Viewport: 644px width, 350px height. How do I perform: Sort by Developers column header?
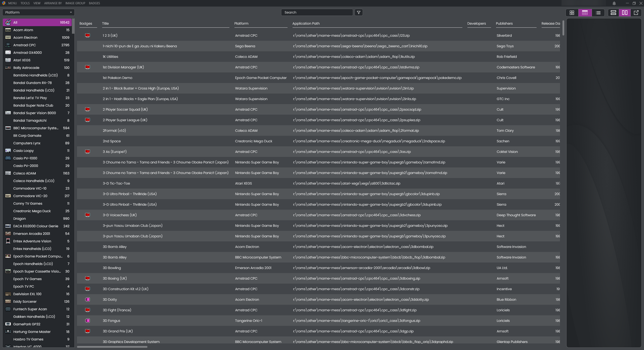tap(476, 23)
